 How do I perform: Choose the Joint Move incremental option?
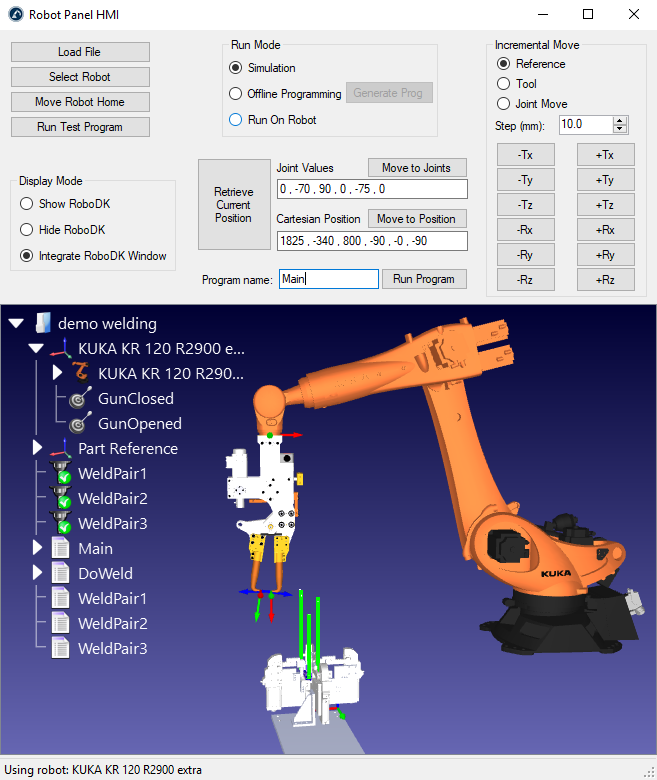coord(503,103)
